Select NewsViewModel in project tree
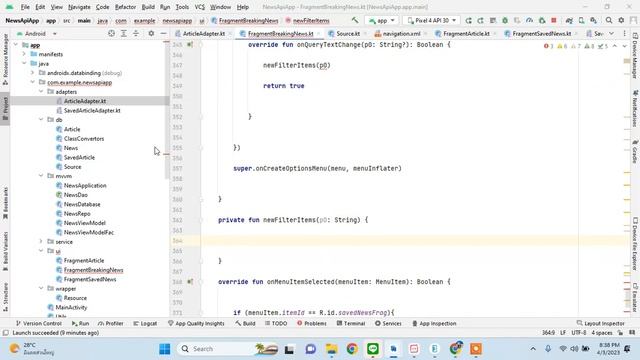640x360 pixels. coord(84,223)
